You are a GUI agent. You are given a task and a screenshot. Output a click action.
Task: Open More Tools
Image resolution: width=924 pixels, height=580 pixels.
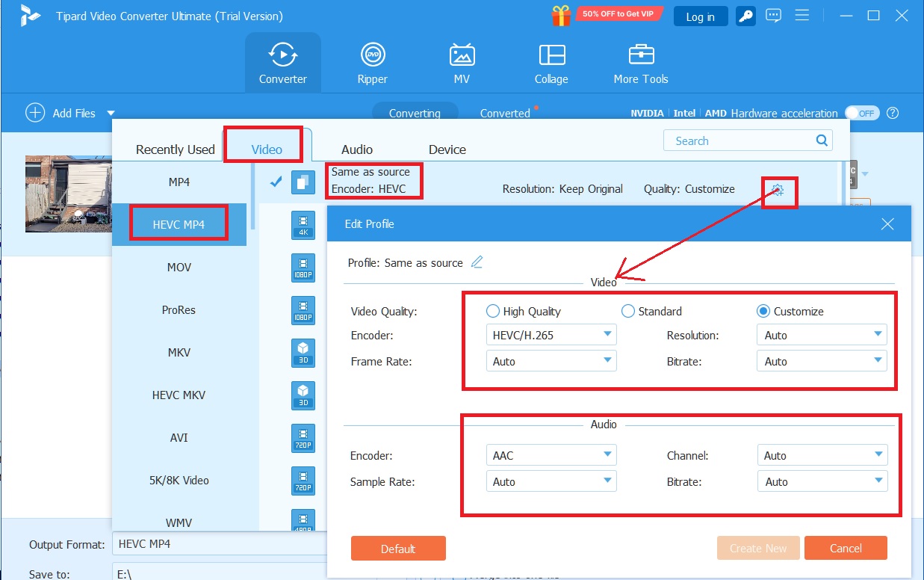tap(641, 63)
